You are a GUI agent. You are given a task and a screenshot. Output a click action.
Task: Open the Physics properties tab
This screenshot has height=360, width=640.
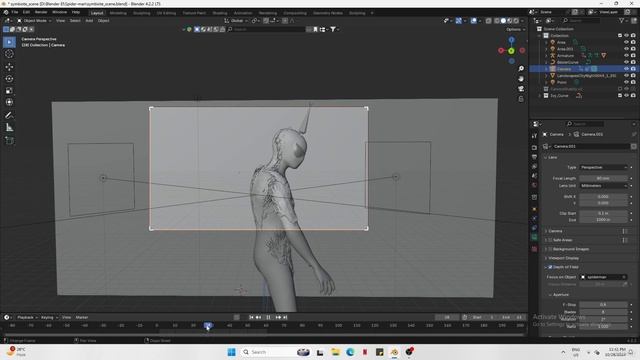[534, 219]
